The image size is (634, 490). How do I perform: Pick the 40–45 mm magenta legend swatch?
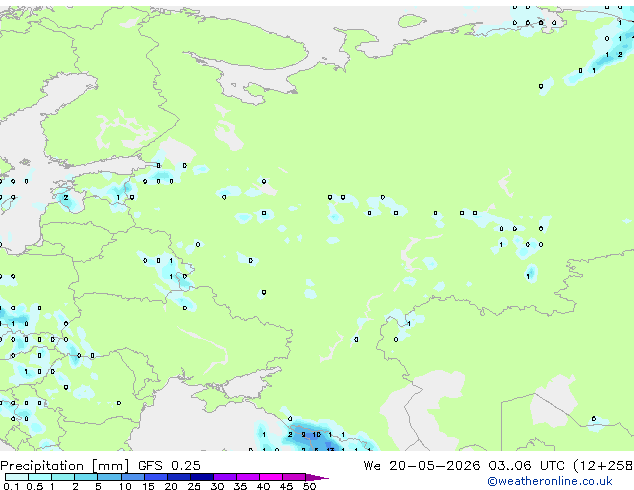tap(271, 477)
